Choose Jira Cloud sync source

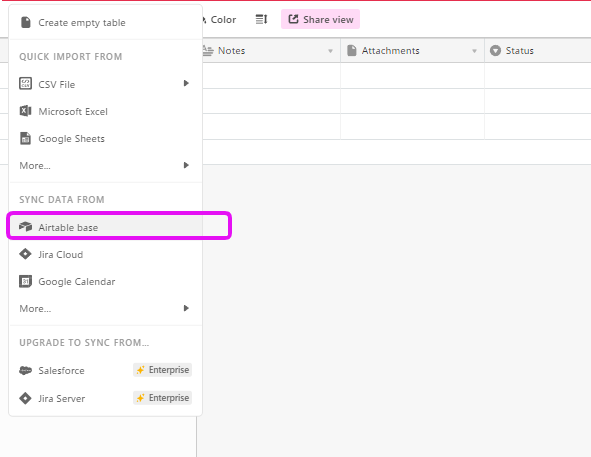click(x=106, y=255)
